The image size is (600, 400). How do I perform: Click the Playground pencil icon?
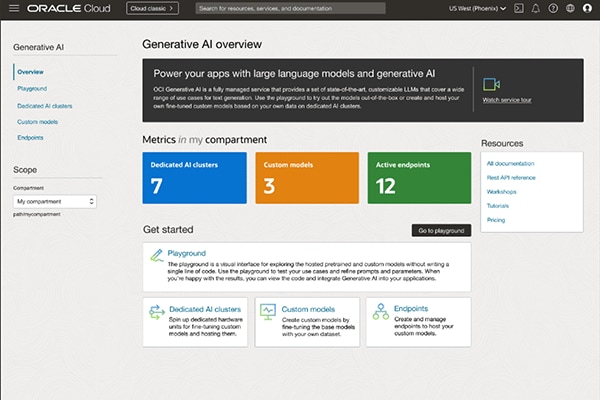point(157,255)
